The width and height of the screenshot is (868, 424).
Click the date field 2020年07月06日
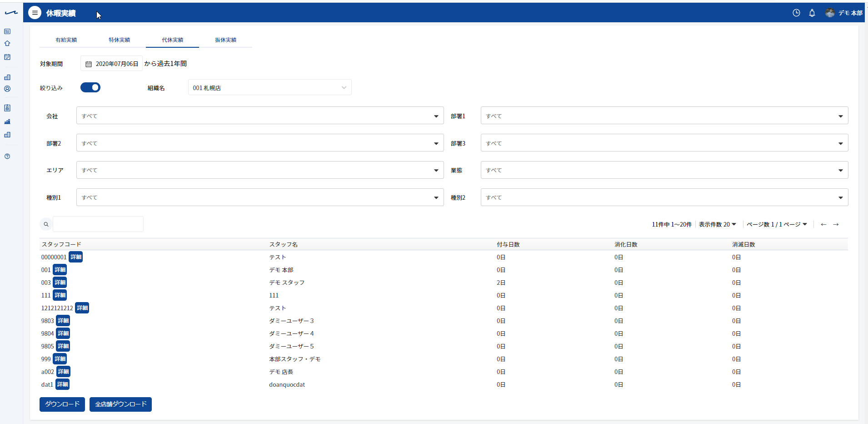pos(112,64)
